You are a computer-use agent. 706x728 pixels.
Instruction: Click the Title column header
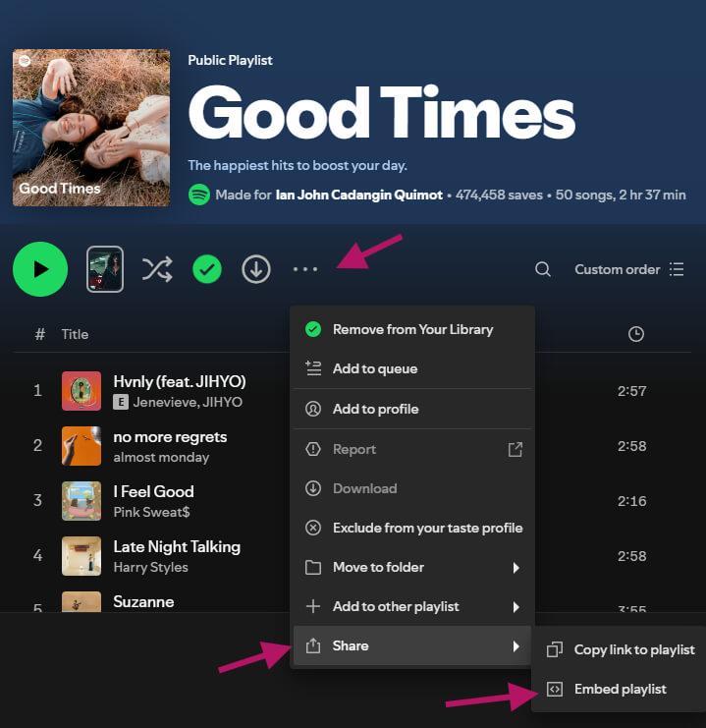click(75, 334)
